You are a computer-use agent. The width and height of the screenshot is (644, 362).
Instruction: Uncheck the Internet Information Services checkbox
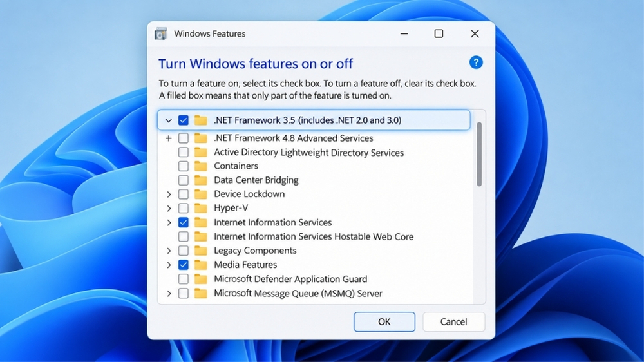pos(183,222)
